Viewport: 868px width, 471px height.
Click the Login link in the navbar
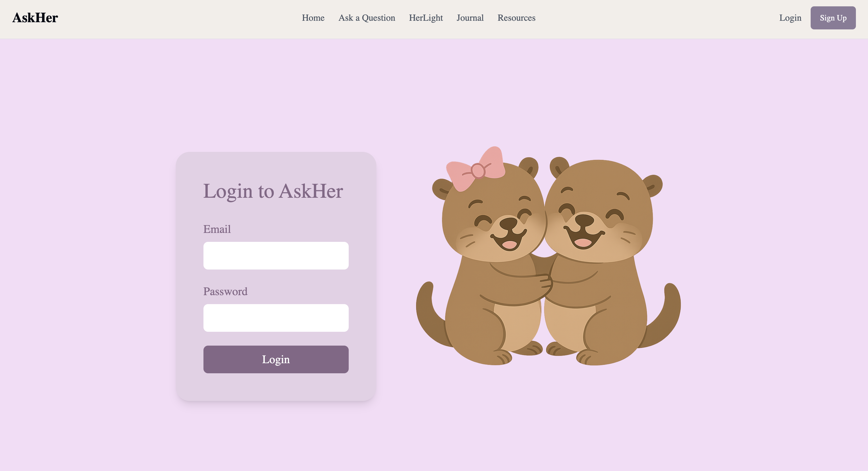(x=790, y=18)
